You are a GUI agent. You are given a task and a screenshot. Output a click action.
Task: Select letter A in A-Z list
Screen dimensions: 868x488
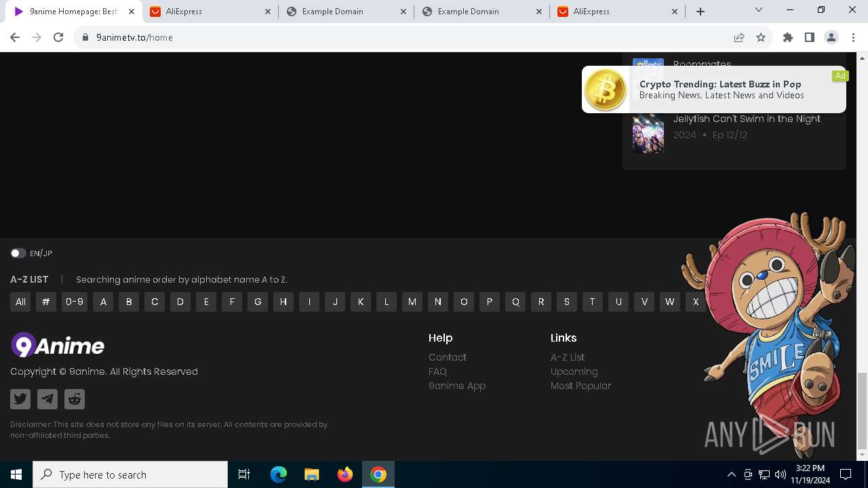(103, 302)
